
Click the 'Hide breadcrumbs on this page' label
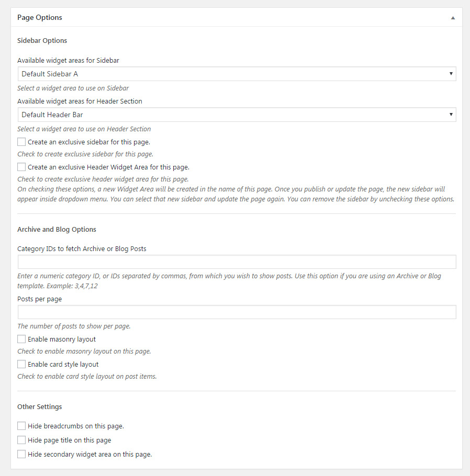75,426
